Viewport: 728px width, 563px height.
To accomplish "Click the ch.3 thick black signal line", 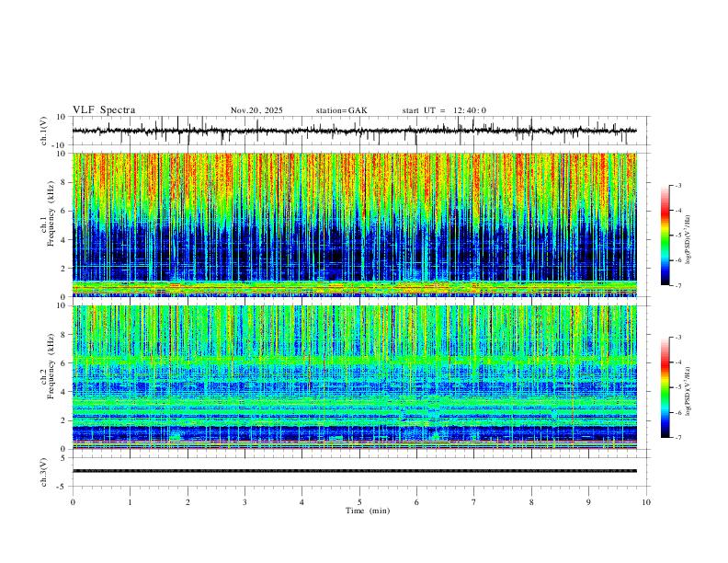I will pyautogui.click(x=354, y=471).
